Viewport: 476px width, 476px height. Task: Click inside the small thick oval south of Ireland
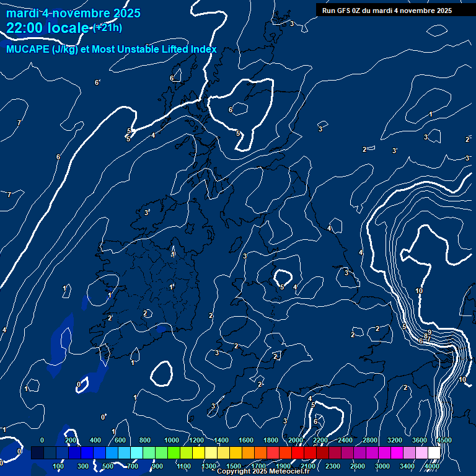[x=161, y=374]
